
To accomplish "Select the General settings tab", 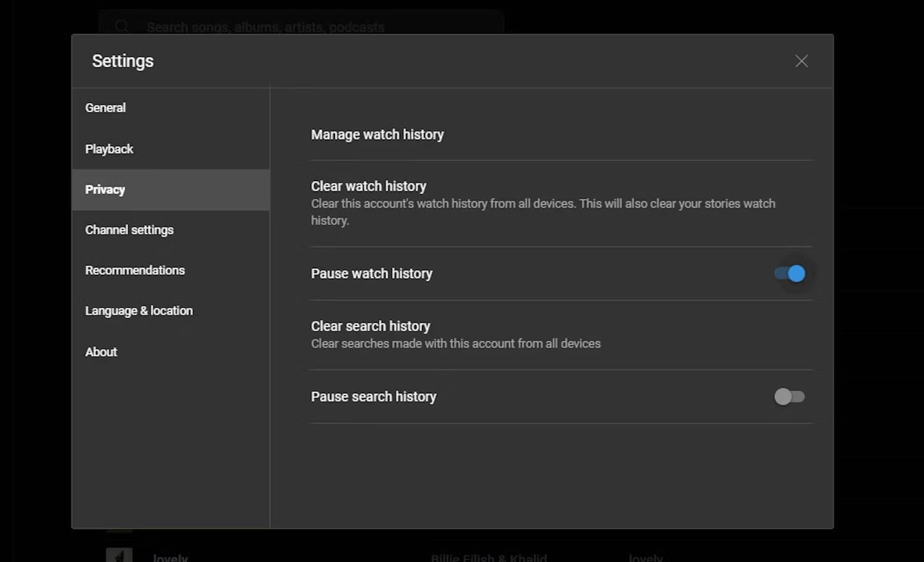I will 105,107.
